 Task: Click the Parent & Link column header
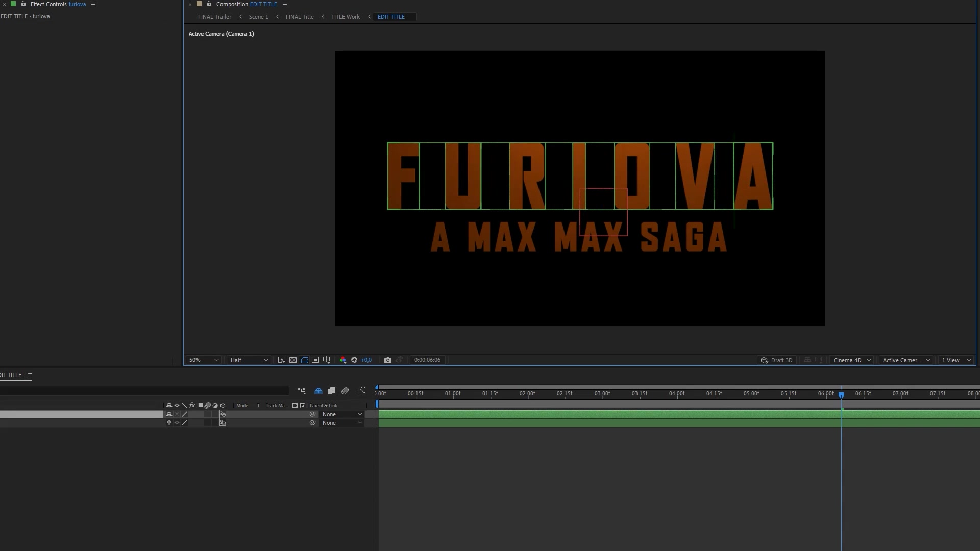(x=324, y=406)
